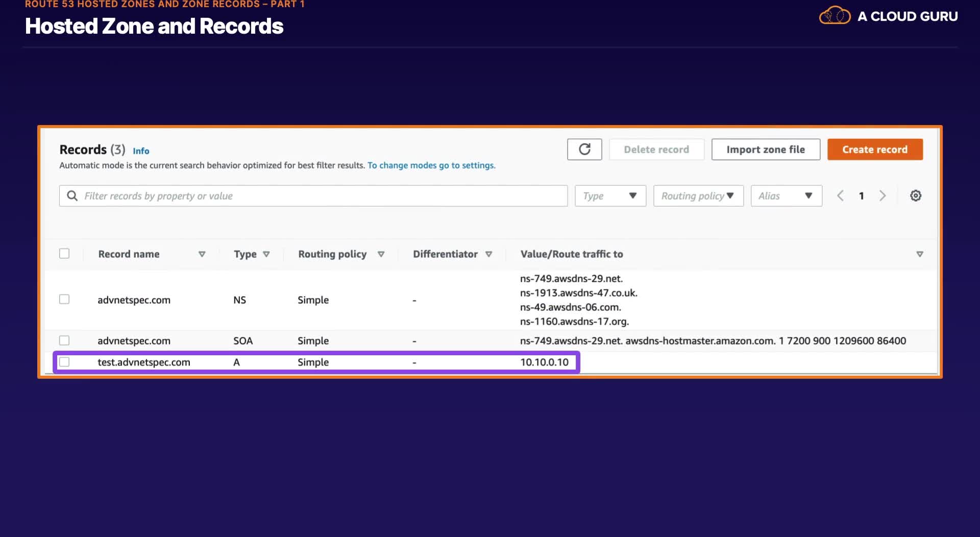
Task: Click the search magnifier icon in filter box
Action: 72,196
